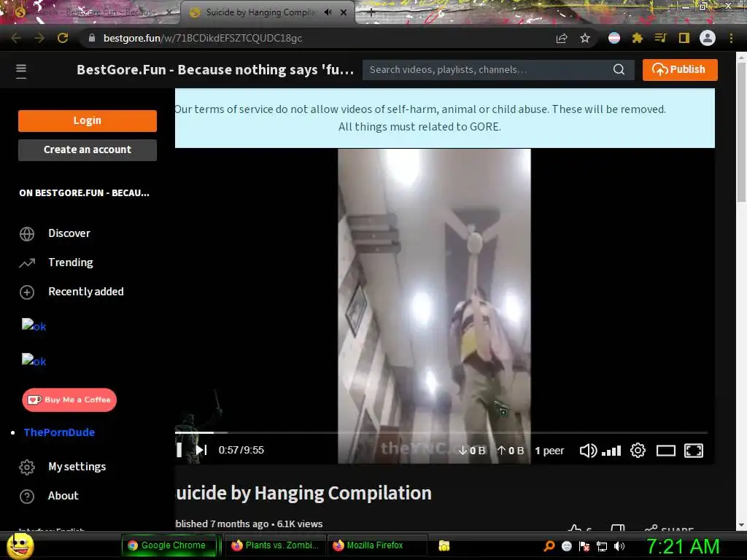Open the media controls toolbar icon
The height and width of the screenshot is (560, 747).
coord(660,38)
